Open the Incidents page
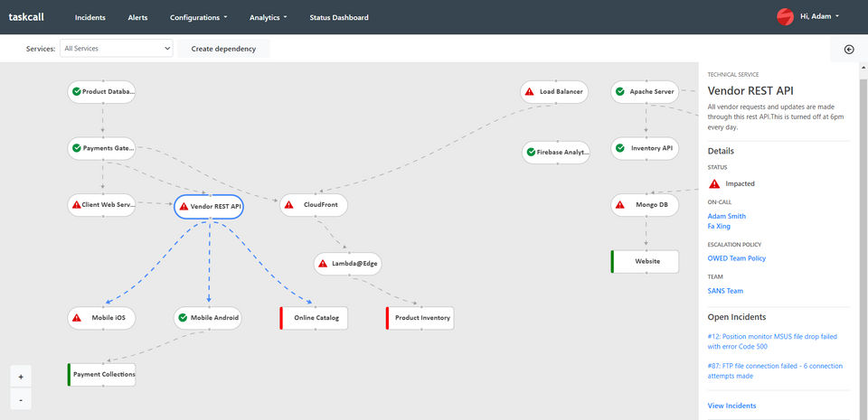 point(90,17)
